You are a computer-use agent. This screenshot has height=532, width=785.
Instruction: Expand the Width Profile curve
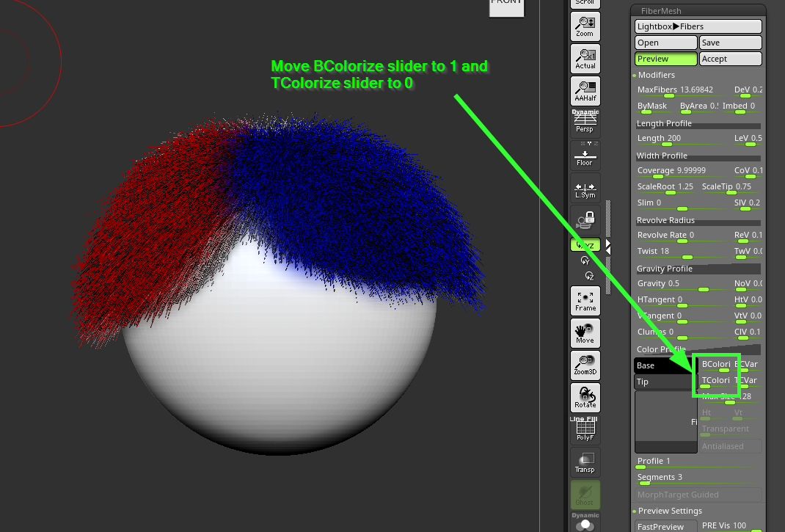pyautogui.click(x=698, y=156)
